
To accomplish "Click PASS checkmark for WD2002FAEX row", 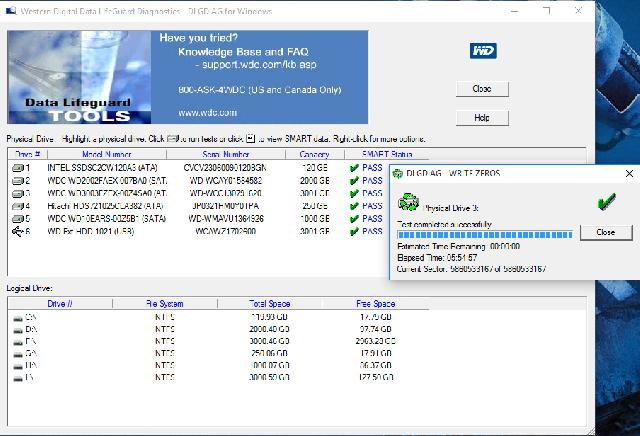I will point(354,181).
